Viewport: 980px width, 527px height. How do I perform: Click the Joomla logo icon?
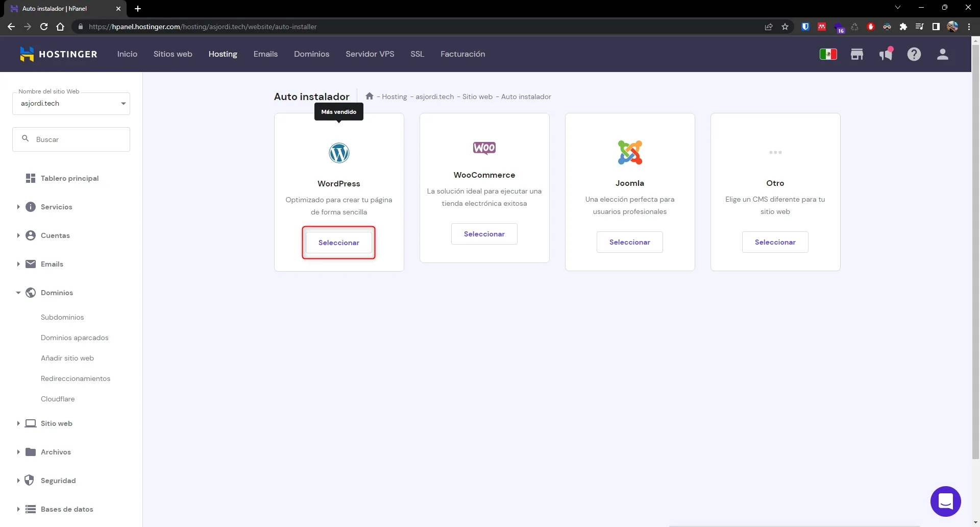pos(630,152)
